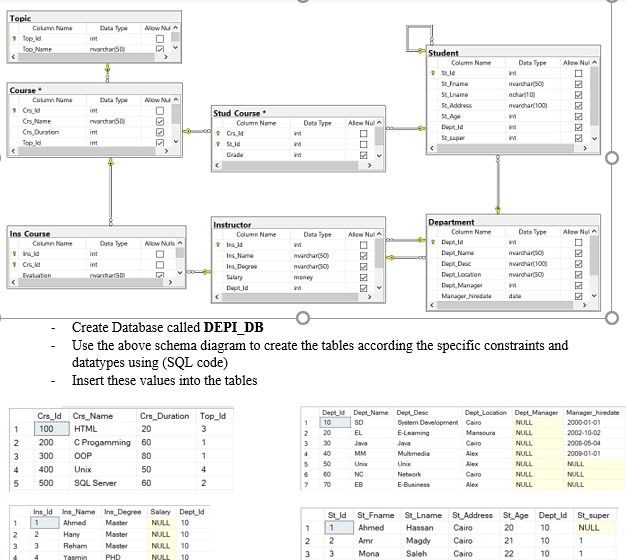Click the key icon next to St_Id in Student table

click(x=433, y=73)
